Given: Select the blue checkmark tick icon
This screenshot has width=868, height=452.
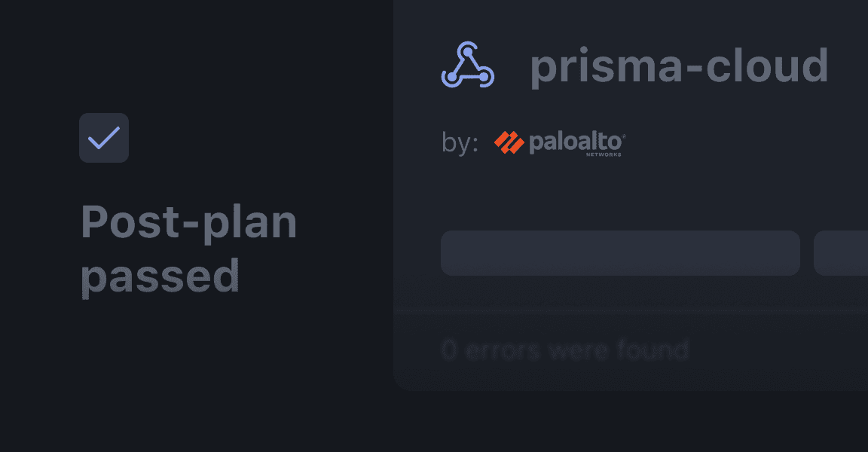Looking at the screenshot, I should pos(104,138).
